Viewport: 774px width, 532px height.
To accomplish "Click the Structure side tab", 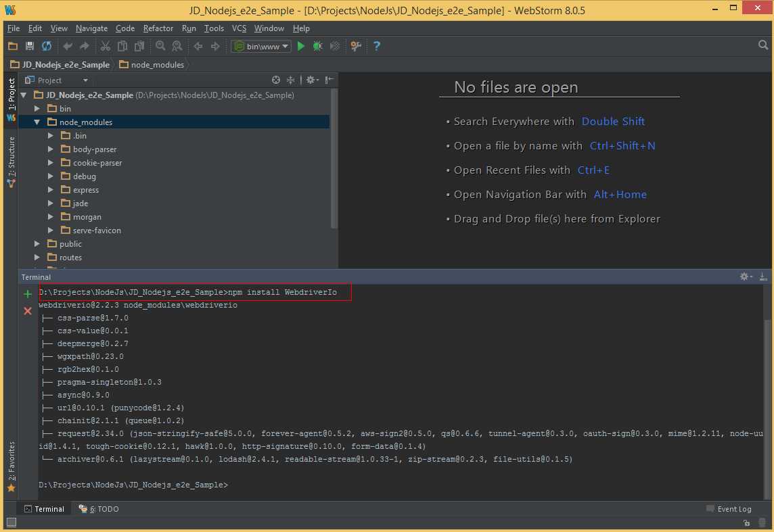I will pyautogui.click(x=11, y=162).
